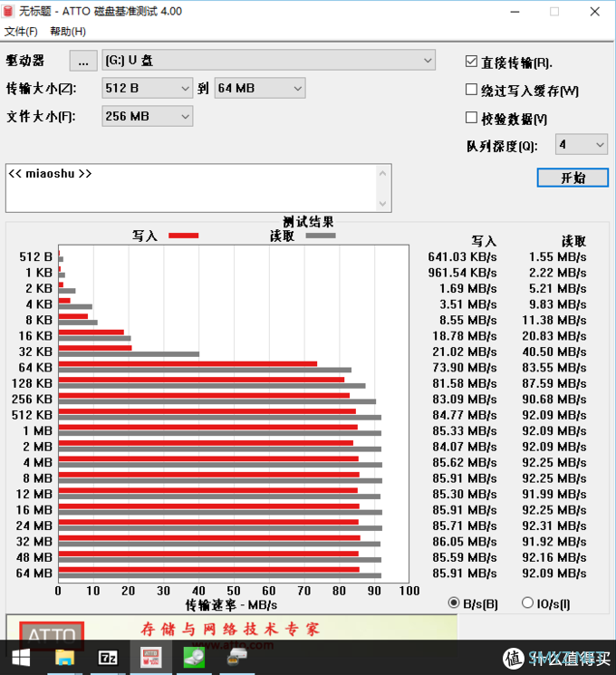Click the 64 KB red write bar
Image resolution: width=616 pixels, height=675 pixels.
pyautogui.click(x=188, y=364)
